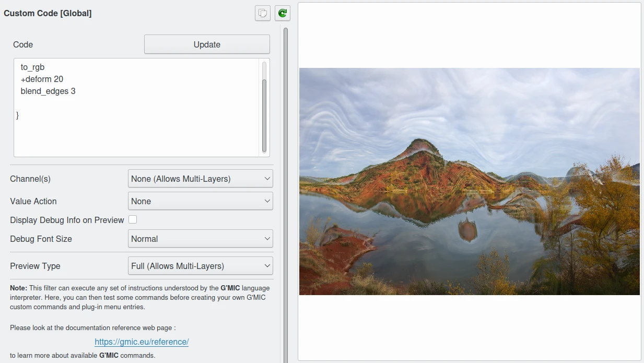The image size is (644, 363).
Task: Expand the Preview Type dropdown
Action: [x=200, y=266]
